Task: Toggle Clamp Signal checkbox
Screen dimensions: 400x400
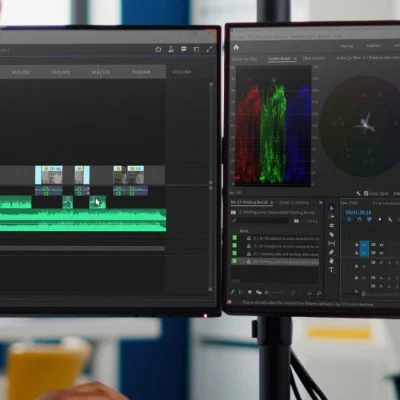Action: tap(366, 193)
